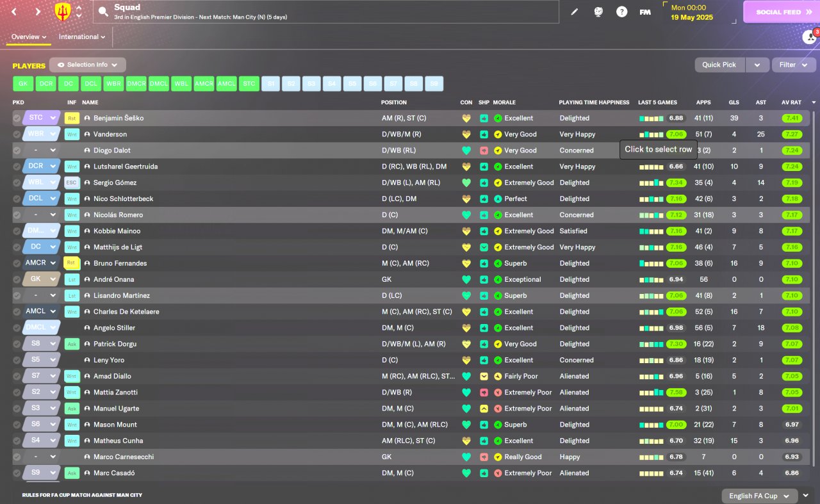This screenshot has height=504, width=820.
Task: Go back using the left navigation arrow
Action: click(14, 12)
